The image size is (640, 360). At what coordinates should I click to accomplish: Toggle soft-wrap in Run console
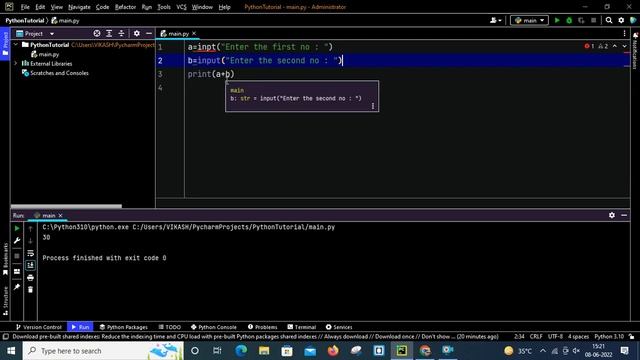[30, 253]
